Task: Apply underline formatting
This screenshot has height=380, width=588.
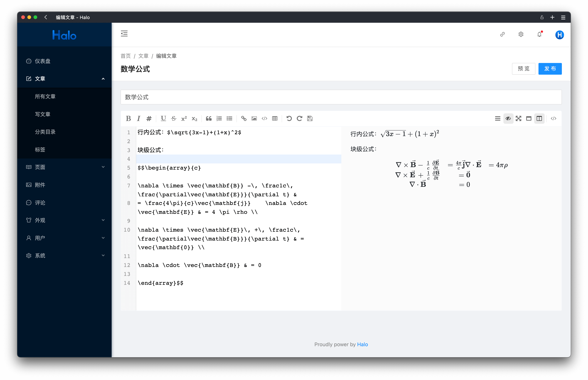Action: pyautogui.click(x=163, y=118)
